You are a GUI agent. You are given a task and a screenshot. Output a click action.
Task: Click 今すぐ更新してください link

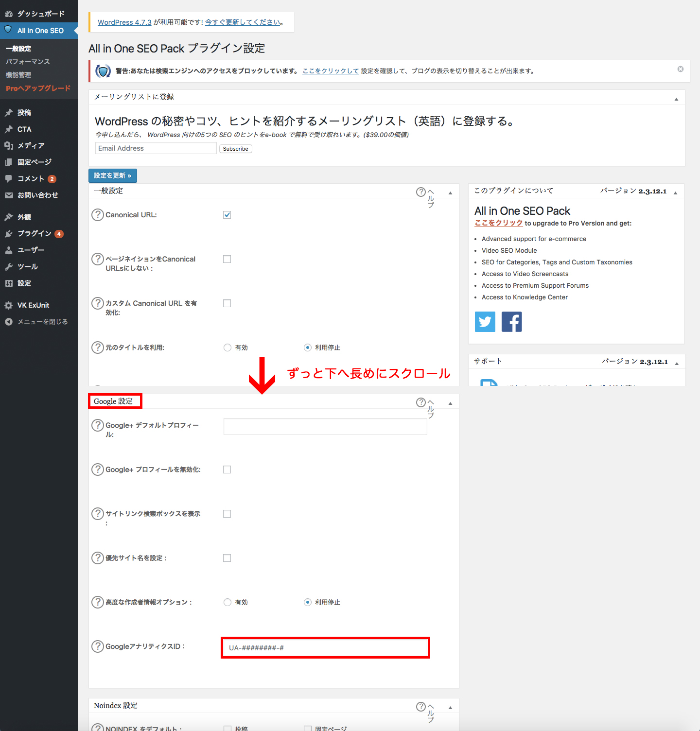pyautogui.click(x=243, y=22)
